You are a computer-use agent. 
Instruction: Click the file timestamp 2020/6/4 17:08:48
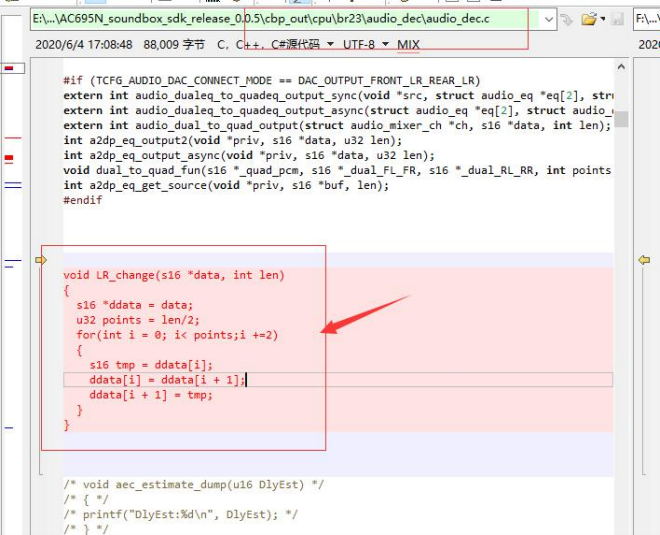click(84, 45)
